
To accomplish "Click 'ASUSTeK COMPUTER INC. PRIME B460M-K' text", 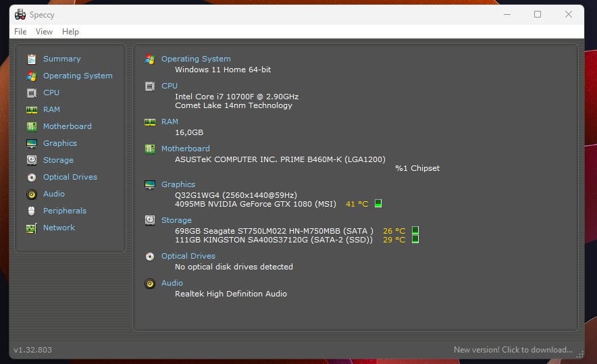I will click(x=258, y=159).
